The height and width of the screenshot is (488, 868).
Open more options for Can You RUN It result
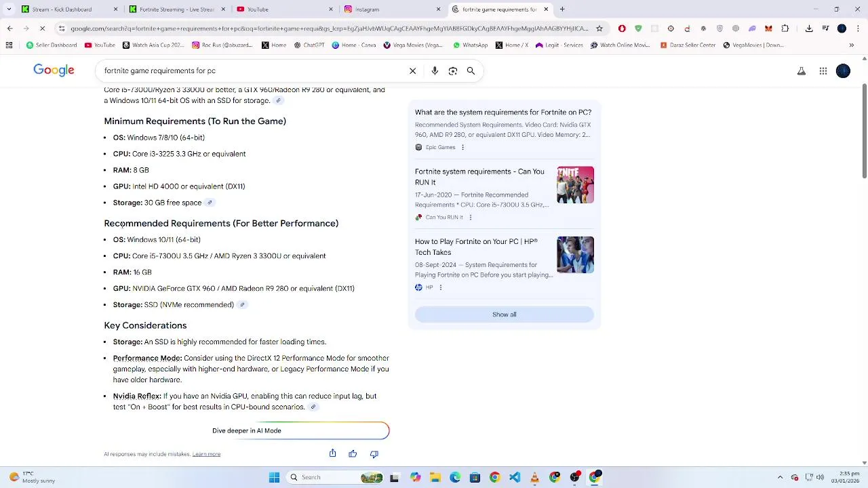[x=470, y=218]
